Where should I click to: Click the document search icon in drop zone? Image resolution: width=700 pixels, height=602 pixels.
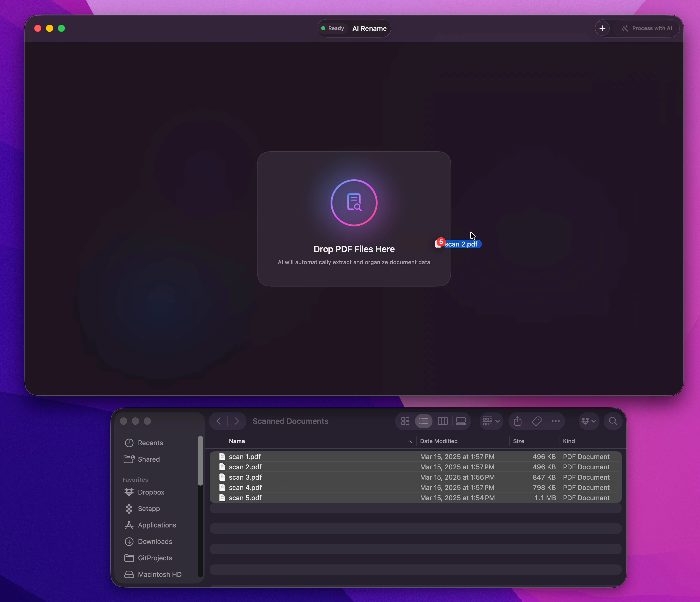[x=354, y=203]
